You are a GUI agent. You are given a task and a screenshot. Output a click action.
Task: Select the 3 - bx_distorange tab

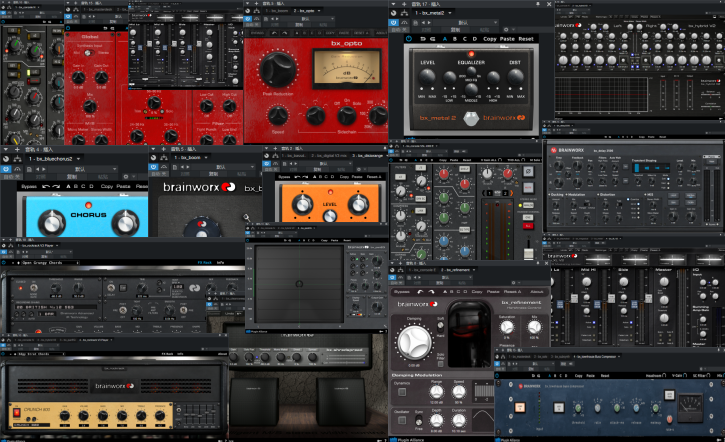(367, 156)
